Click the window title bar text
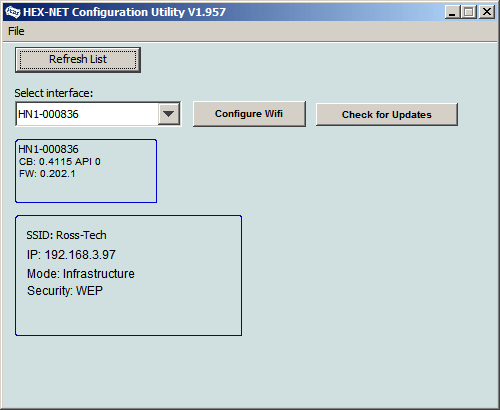Image resolution: width=500 pixels, height=410 pixels. pyautogui.click(x=124, y=12)
